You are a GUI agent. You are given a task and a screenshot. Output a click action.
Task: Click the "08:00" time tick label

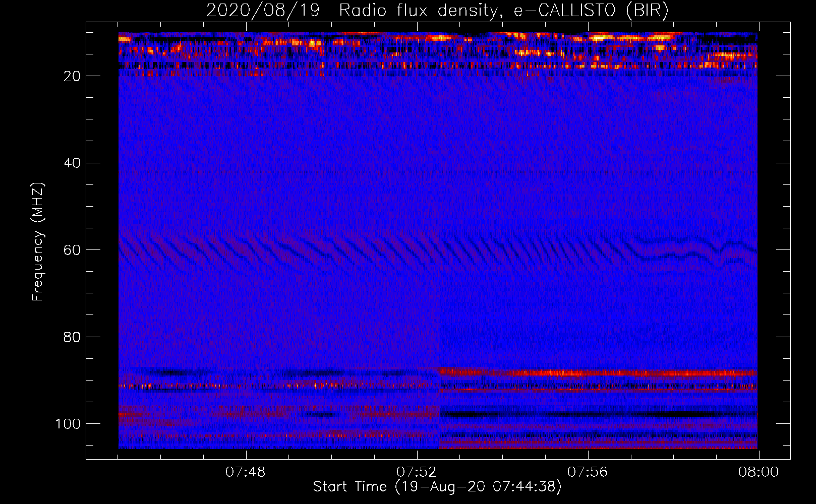coord(759,472)
